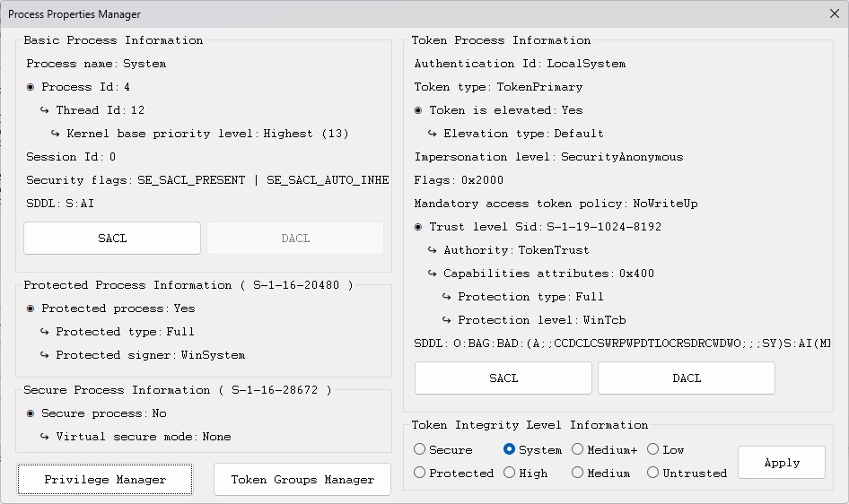Click the Protected process bullet icon
Screen dimensions: 849x504
(x=31, y=308)
